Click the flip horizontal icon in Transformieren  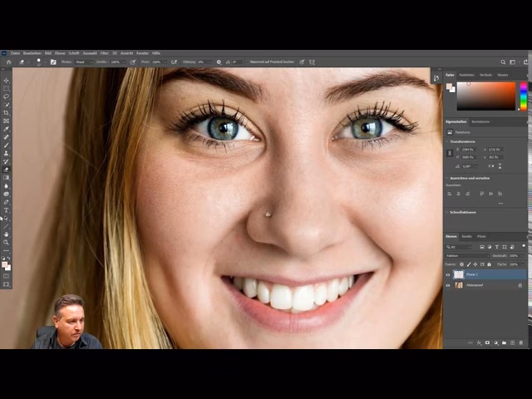pyautogui.click(x=491, y=165)
